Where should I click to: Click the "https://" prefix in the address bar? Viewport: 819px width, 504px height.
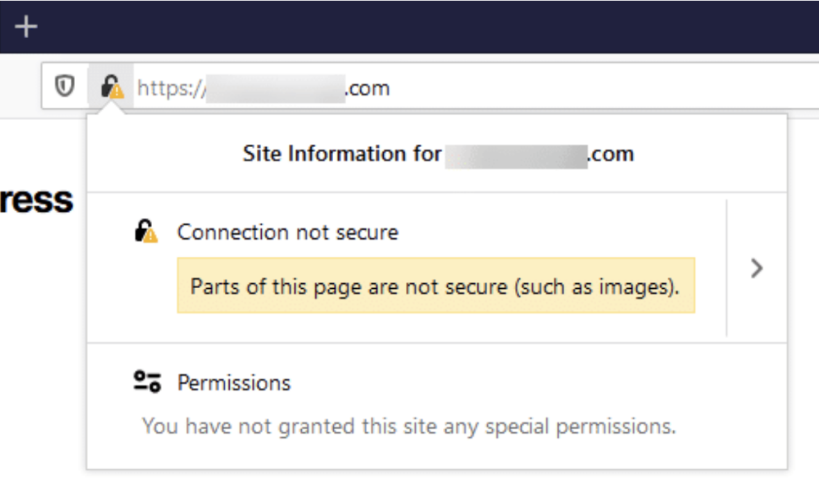[171, 88]
